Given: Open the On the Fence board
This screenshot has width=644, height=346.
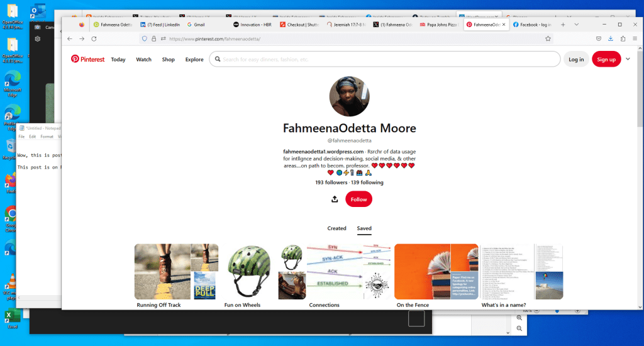Looking at the screenshot, I should tap(436, 276).
